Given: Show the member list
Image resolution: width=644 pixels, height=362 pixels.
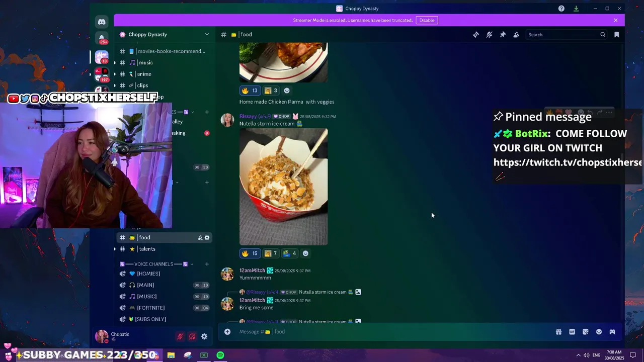Looking at the screenshot, I should 516,35.
